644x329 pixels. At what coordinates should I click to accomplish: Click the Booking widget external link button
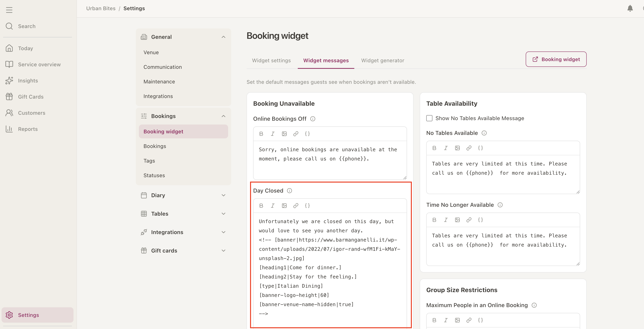click(556, 59)
